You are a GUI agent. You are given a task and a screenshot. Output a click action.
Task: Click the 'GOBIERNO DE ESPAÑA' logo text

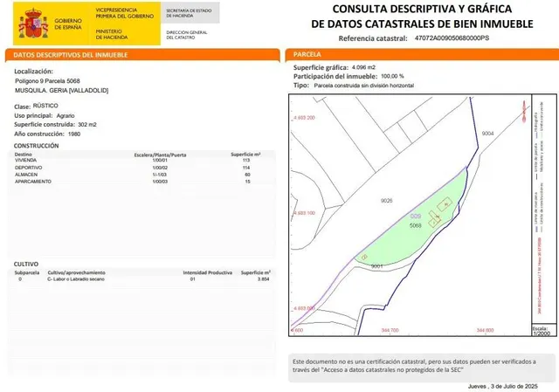click(68, 24)
